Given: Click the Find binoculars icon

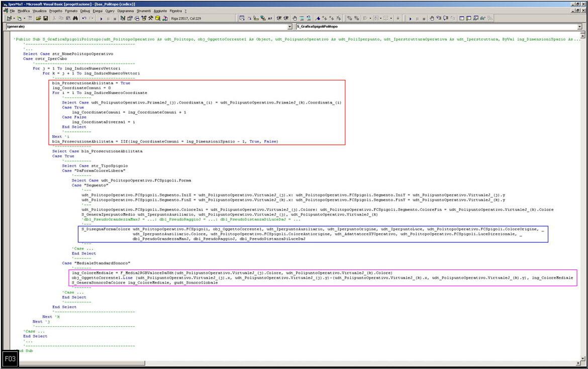Looking at the screenshot, I should tap(75, 18).
